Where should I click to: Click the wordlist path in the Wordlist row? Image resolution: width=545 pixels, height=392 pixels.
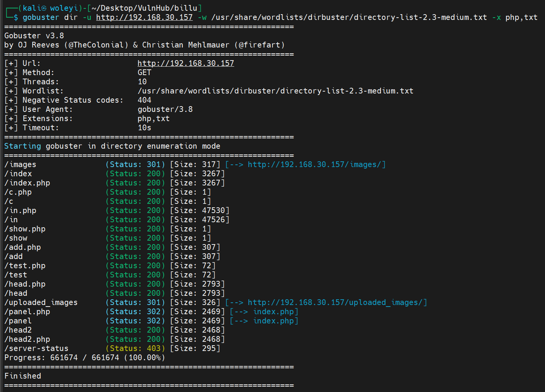coord(275,91)
